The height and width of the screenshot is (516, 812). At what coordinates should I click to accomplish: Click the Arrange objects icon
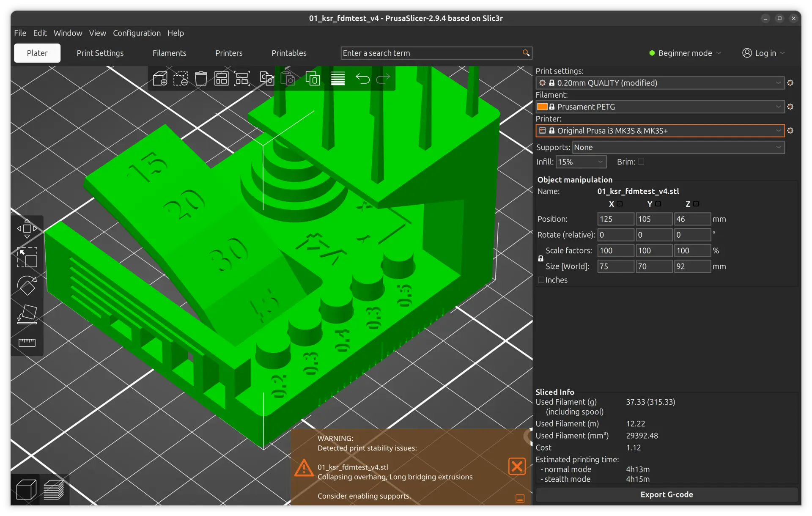pos(221,79)
